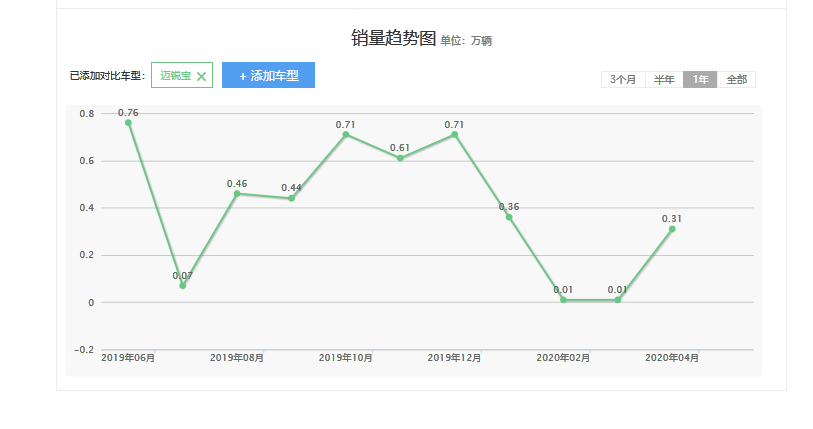Click the 0.31 data point for 2020年04月
813x429 pixels.
[x=672, y=229]
